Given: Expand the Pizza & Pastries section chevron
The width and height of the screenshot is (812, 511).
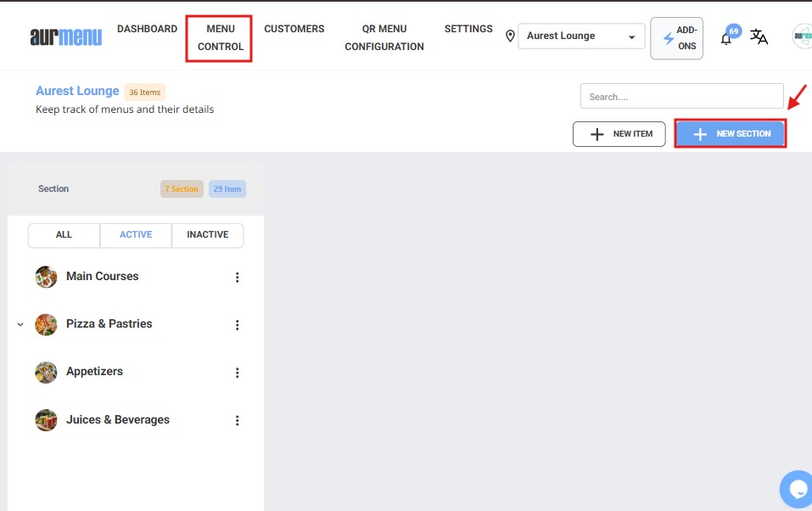Looking at the screenshot, I should coord(20,325).
